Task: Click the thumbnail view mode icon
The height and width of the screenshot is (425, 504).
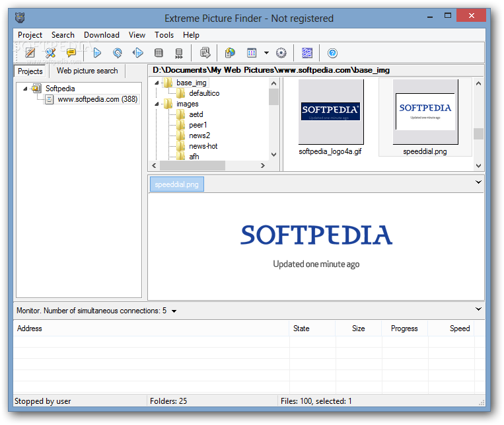Action: click(252, 53)
